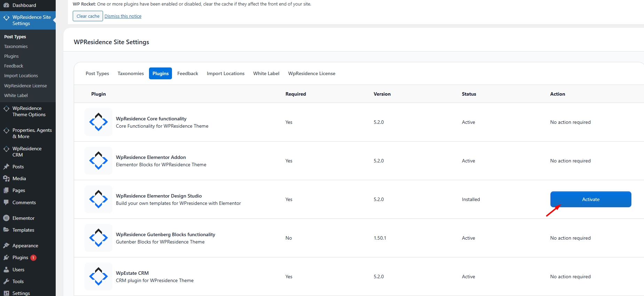Click the Plugins plug icon in sidebar
Image resolution: width=644 pixels, height=296 pixels.
[6, 257]
